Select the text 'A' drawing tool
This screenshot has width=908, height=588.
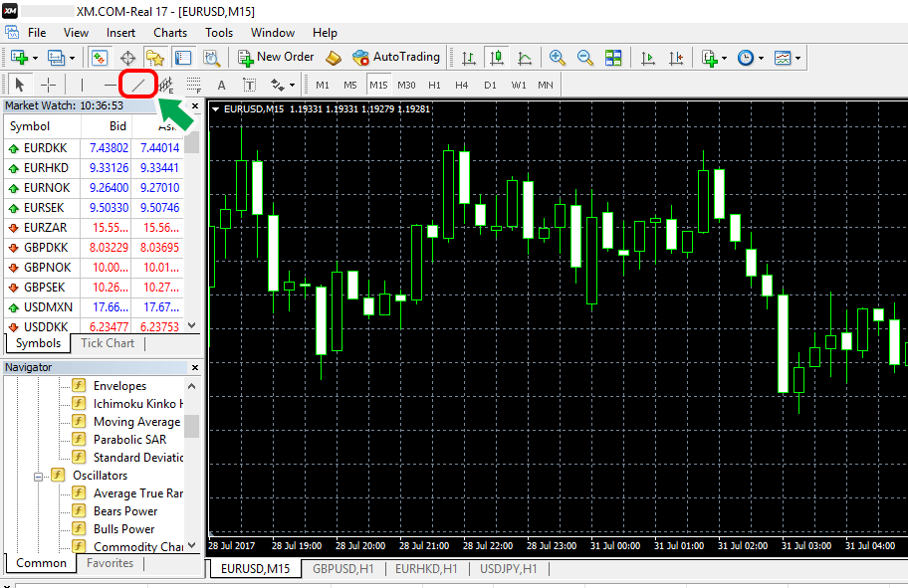[x=221, y=86]
